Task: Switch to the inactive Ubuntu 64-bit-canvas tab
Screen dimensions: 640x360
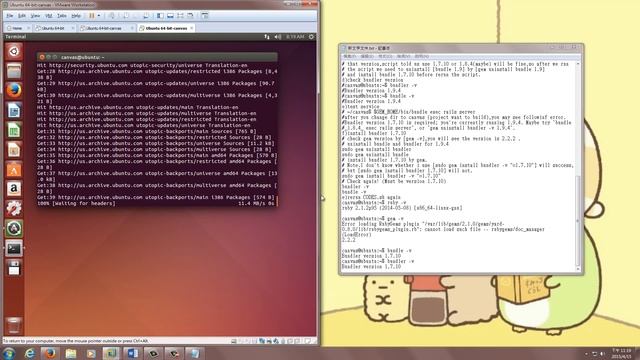Action: 106,28
